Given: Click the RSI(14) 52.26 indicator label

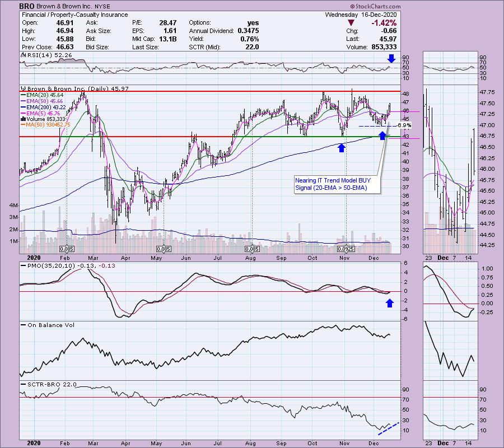Looking at the screenshot, I should pyautogui.click(x=49, y=55).
